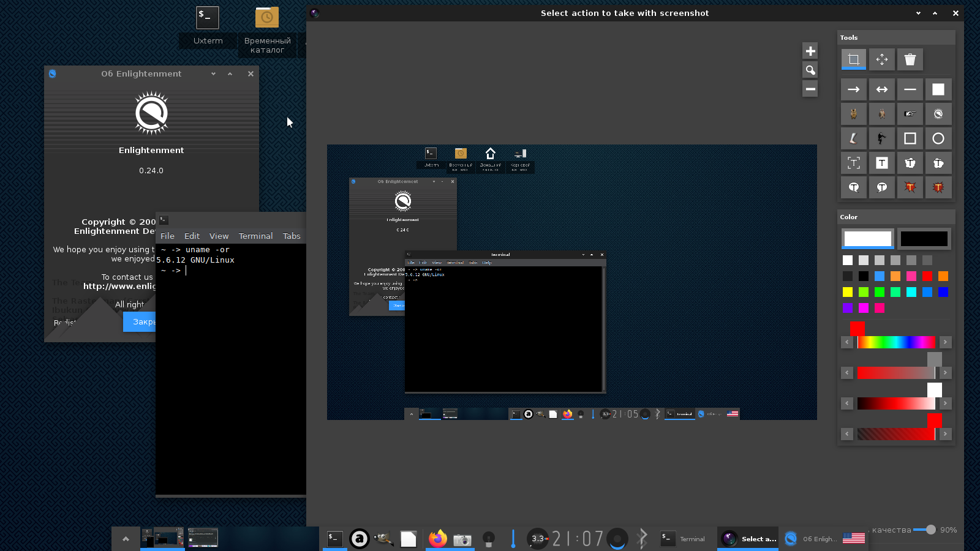Viewport: 980px width, 551px height.
Task: Select the first cat stamp tool
Action: pyautogui.click(x=853, y=114)
